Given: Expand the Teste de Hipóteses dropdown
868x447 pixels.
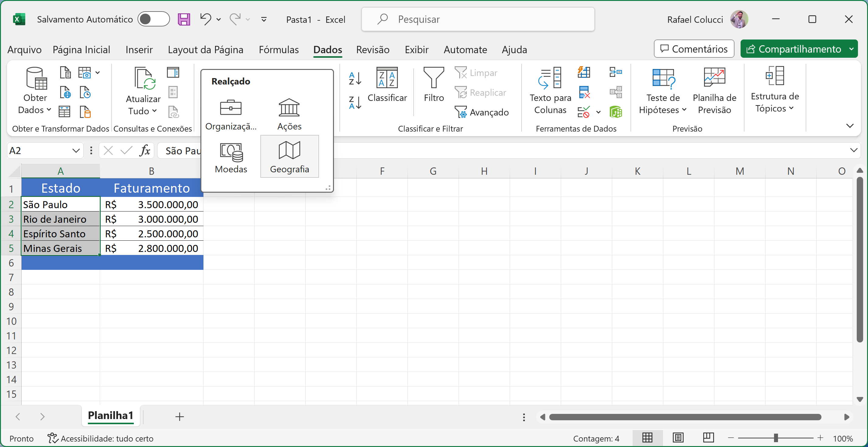Looking at the screenshot, I should coord(684,110).
